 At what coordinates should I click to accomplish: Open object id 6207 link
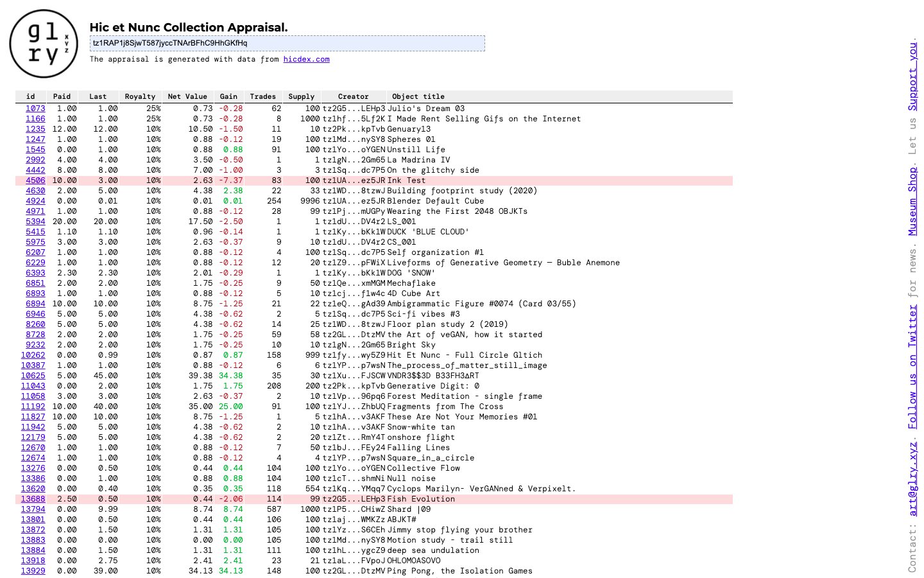tap(35, 252)
